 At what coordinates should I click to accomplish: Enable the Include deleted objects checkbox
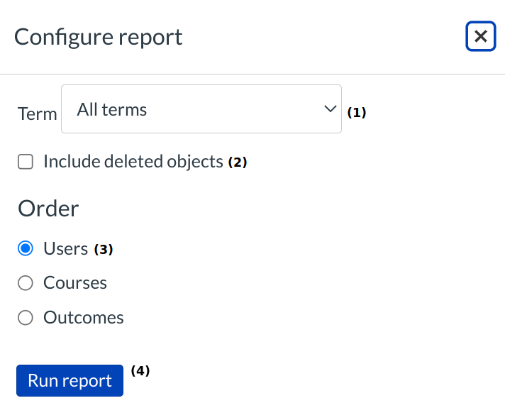[x=26, y=162]
